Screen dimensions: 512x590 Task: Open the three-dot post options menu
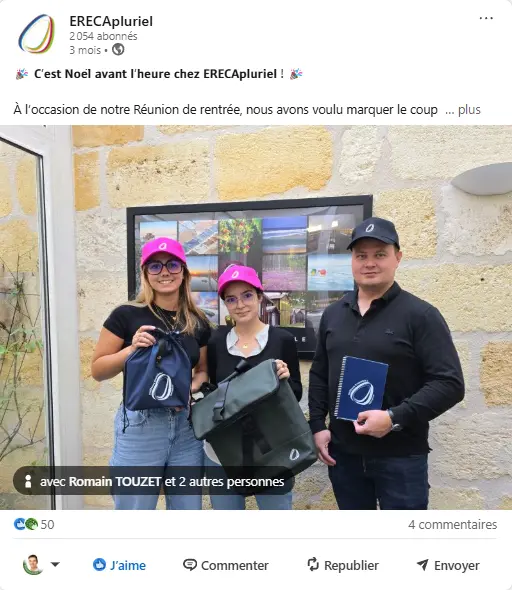[x=486, y=18]
